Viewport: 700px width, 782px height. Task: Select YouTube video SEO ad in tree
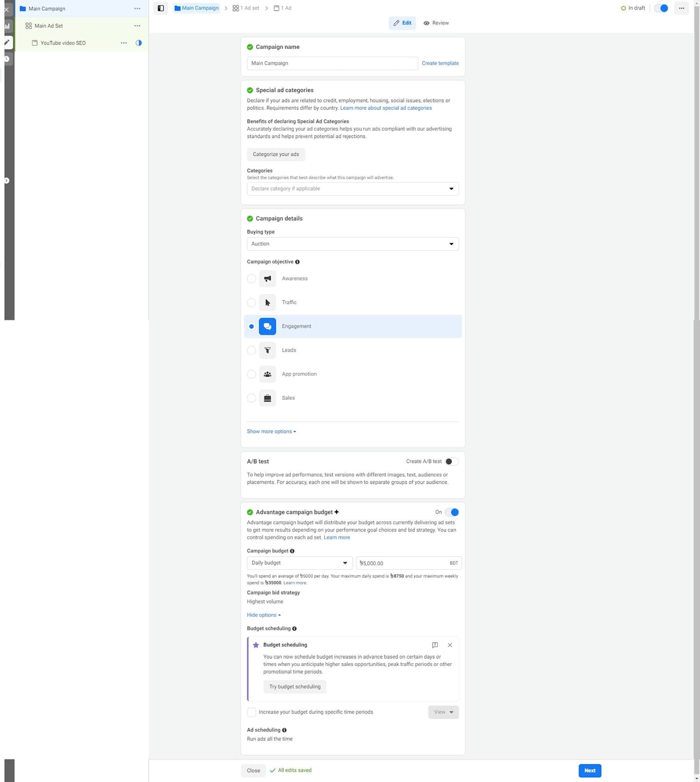tap(63, 43)
